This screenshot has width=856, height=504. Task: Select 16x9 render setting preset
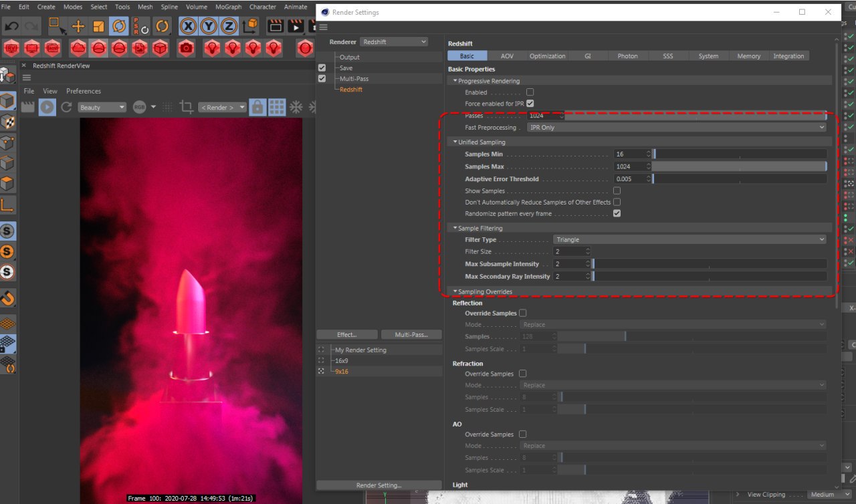pos(342,360)
